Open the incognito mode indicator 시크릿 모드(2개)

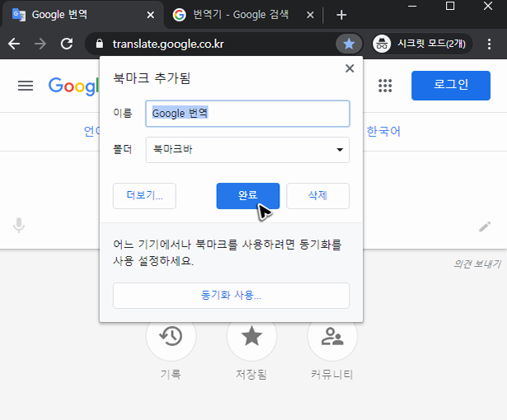pos(422,44)
